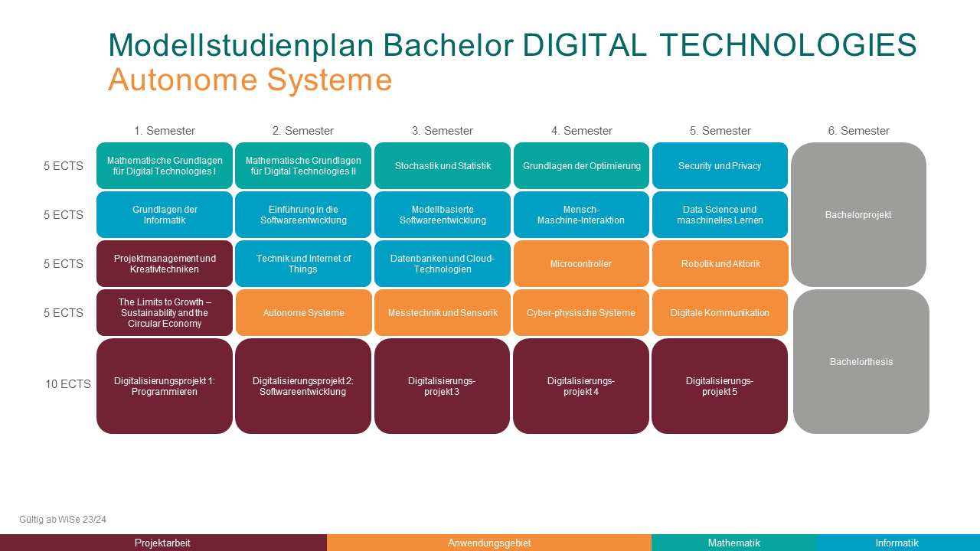Click the Digitalisierungsprojekt 4 box
Image resolution: width=980 pixels, height=551 pixels.
click(x=581, y=386)
